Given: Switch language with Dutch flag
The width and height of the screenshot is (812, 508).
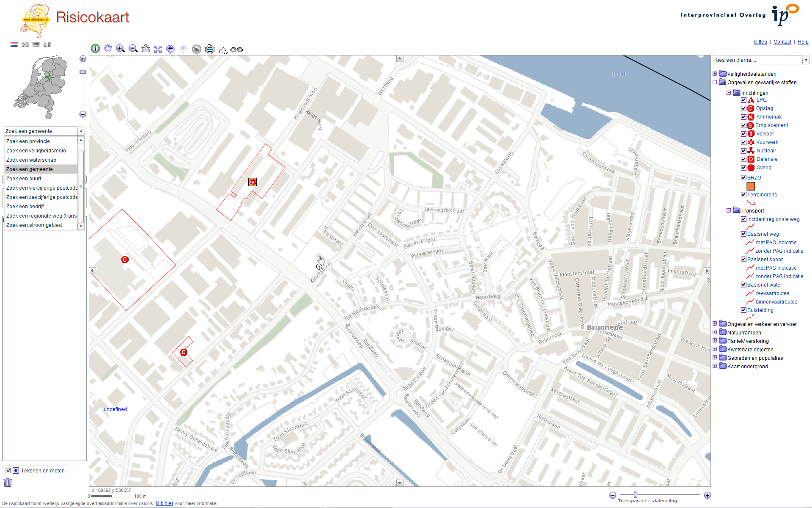Looking at the screenshot, I should (14, 44).
